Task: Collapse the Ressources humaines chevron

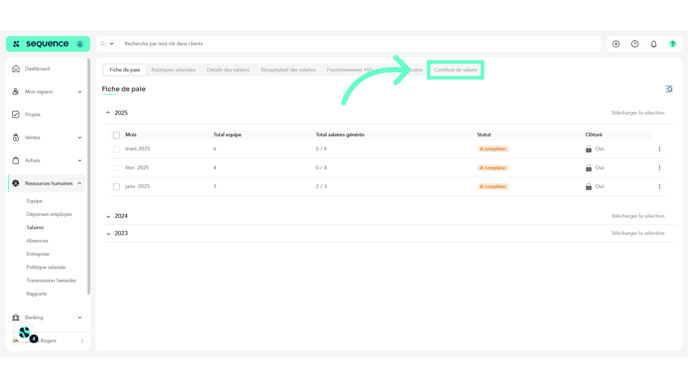Action: pos(79,183)
